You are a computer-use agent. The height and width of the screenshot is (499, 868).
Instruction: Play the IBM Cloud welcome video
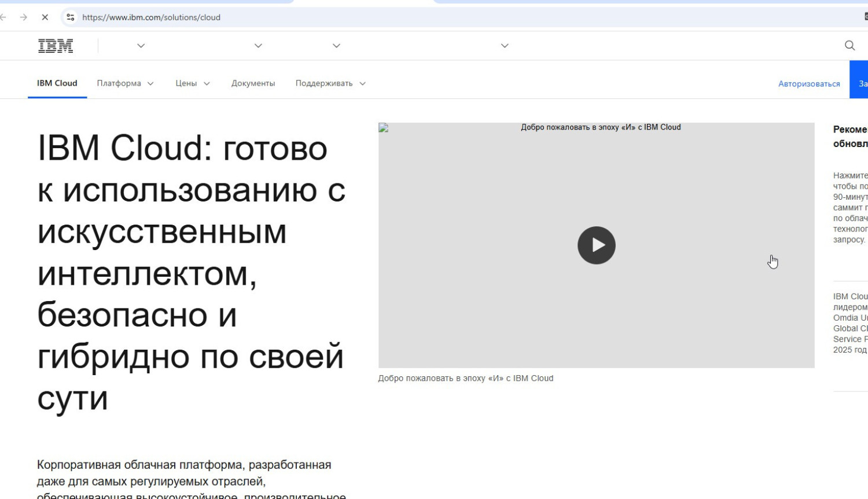pos(596,245)
